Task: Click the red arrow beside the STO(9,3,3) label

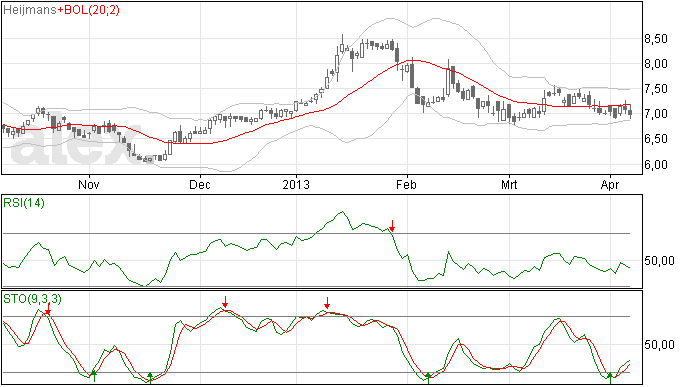Action: point(48,310)
